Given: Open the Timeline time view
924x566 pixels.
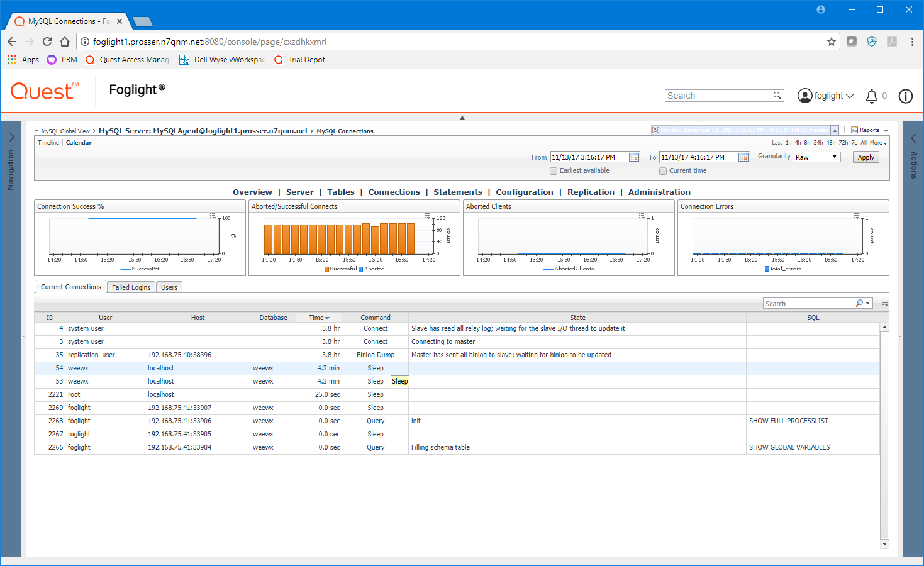Looking at the screenshot, I should pyautogui.click(x=48, y=143).
